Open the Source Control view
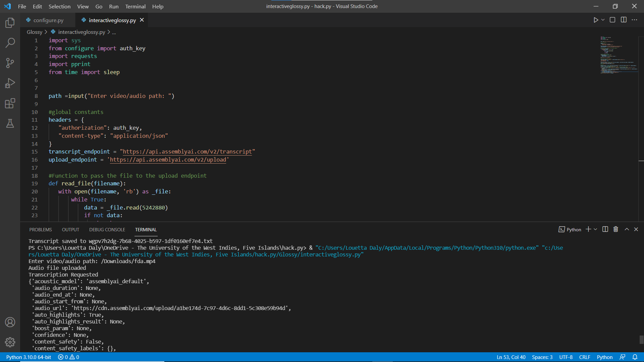Viewport: 644px width, 362px height. (10, 63)
